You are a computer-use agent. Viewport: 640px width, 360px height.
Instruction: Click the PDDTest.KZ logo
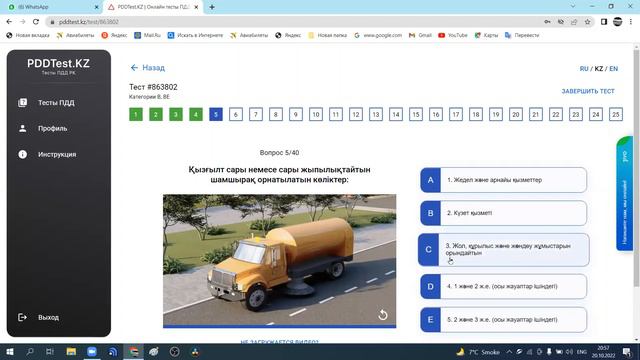58,64
